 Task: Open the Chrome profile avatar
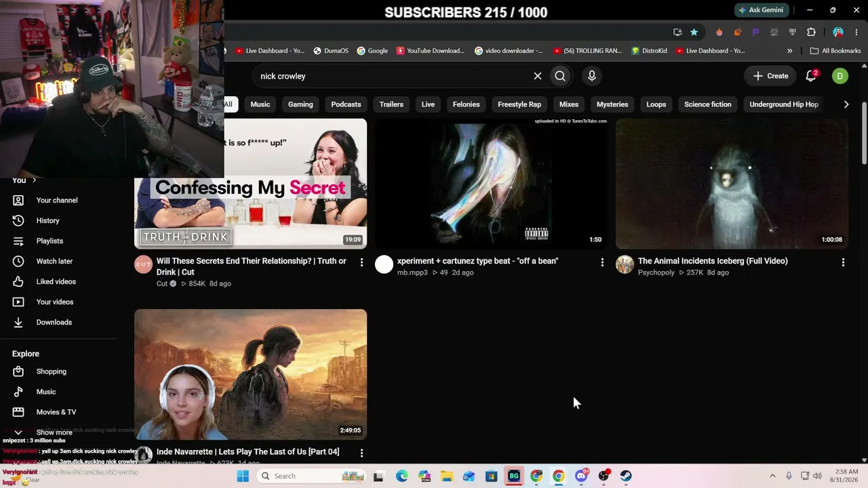[838, 32]
